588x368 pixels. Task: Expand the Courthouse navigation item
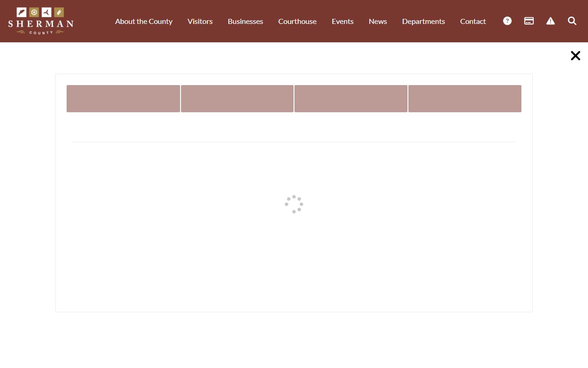coord(297,21)
